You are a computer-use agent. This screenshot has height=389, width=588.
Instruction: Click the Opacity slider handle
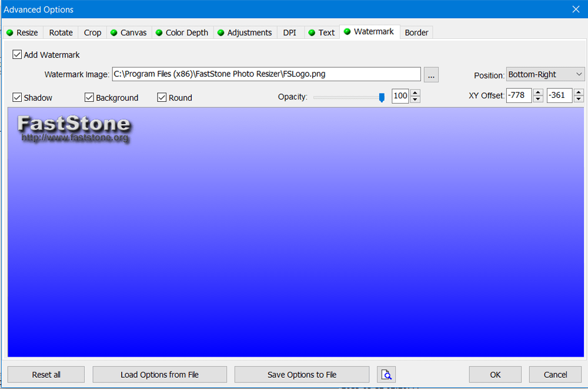pyautogui.click(x=382, y=98)
